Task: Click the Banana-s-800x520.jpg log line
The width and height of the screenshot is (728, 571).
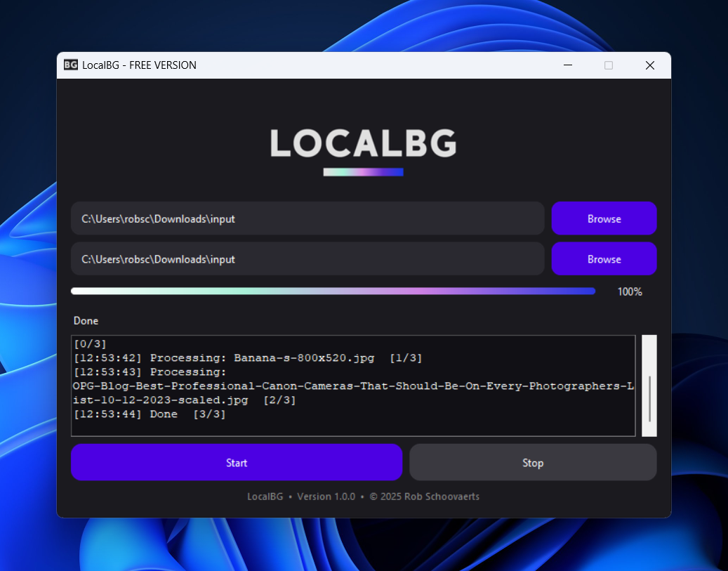Action: (248, 358)
